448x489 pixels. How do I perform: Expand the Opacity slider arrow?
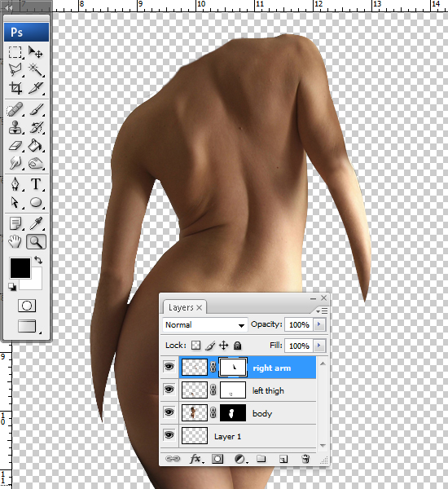[x=319, y=324]
